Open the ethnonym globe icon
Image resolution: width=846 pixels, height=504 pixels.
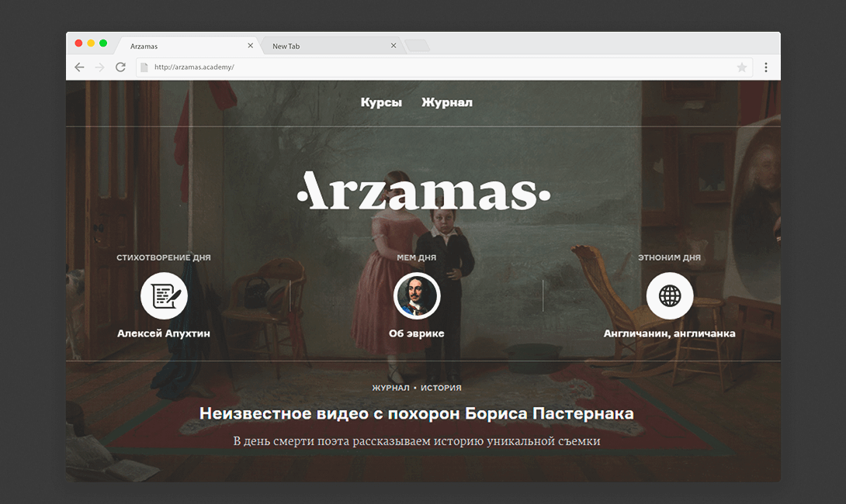(670, 296)
